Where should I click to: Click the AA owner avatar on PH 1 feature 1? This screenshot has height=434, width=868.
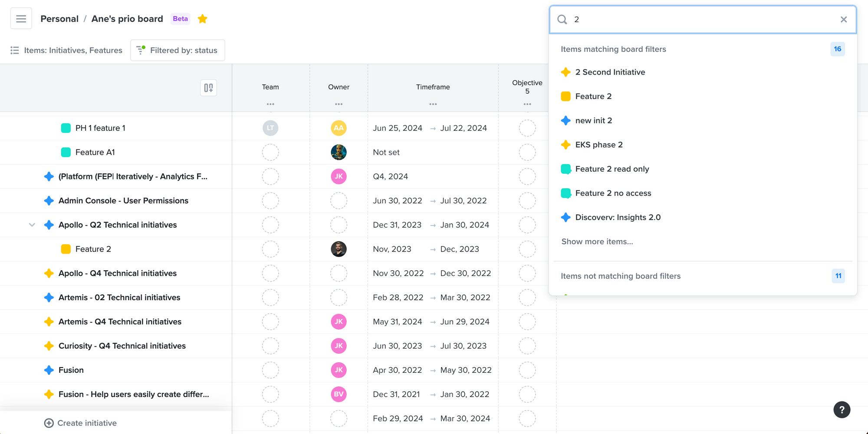click(339, 128)
